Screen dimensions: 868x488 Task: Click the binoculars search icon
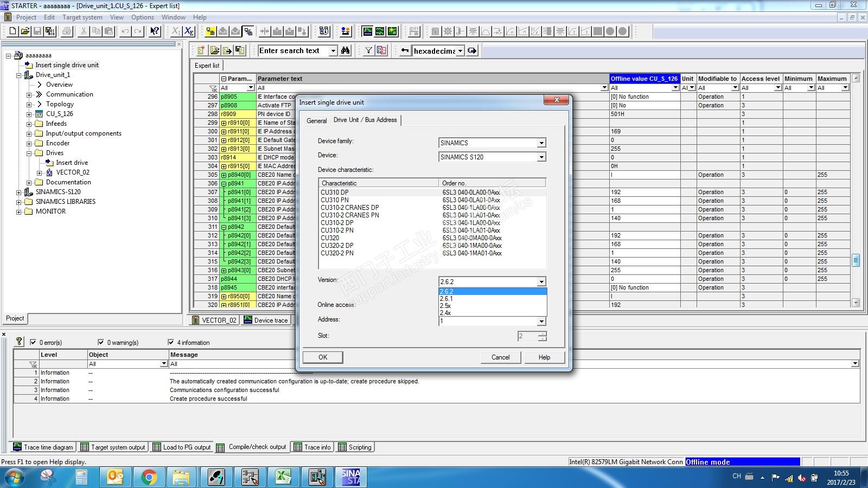click(346, 50)
